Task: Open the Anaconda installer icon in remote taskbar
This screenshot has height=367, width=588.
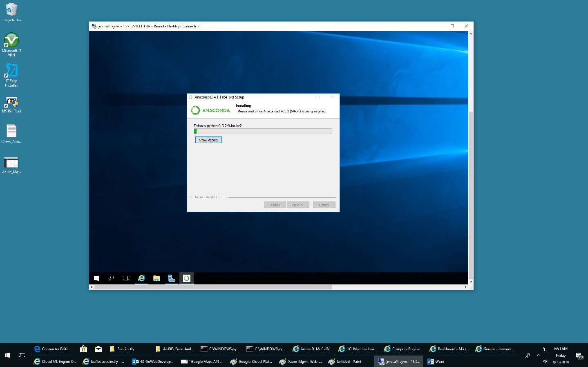Action: click(187, 278)
